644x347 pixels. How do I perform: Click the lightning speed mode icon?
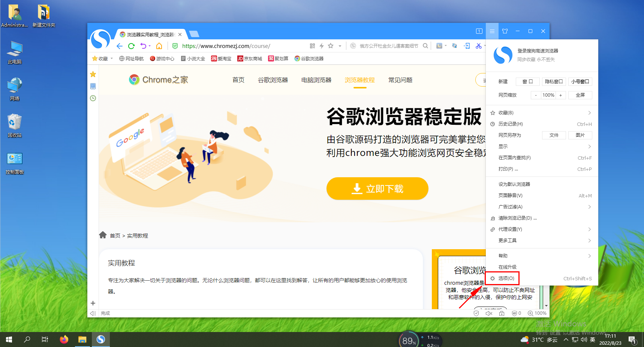pyautogui.click(x=322, y=46)
